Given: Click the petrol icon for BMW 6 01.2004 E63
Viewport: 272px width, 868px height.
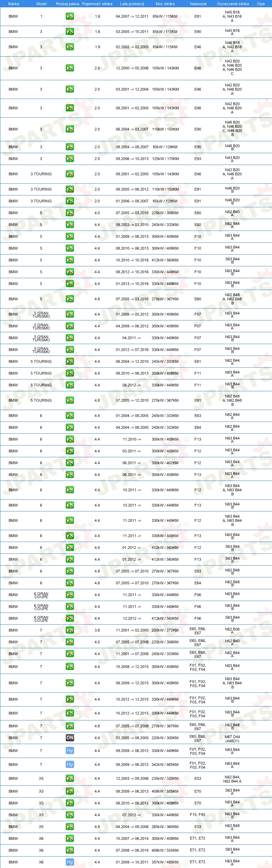Looking at the screenshot, I should pos(70,416).
